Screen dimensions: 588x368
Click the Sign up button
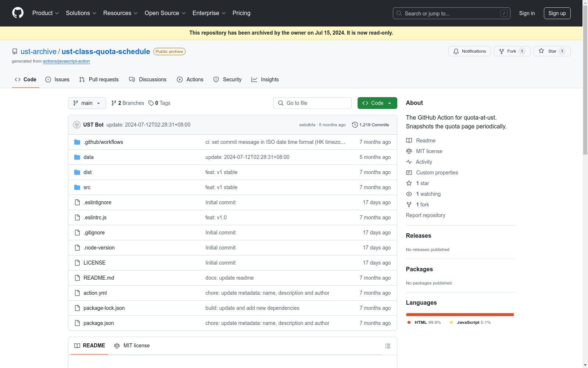[x=557, y=13]
